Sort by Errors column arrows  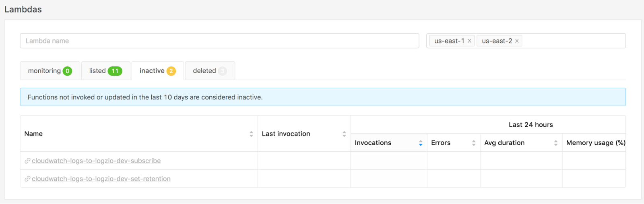click(474, 143)
